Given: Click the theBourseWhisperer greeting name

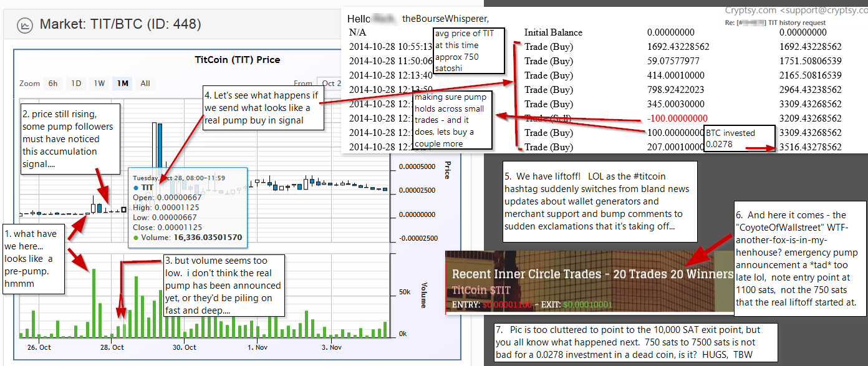Looking at the screenshot, I should click(446, 19).
